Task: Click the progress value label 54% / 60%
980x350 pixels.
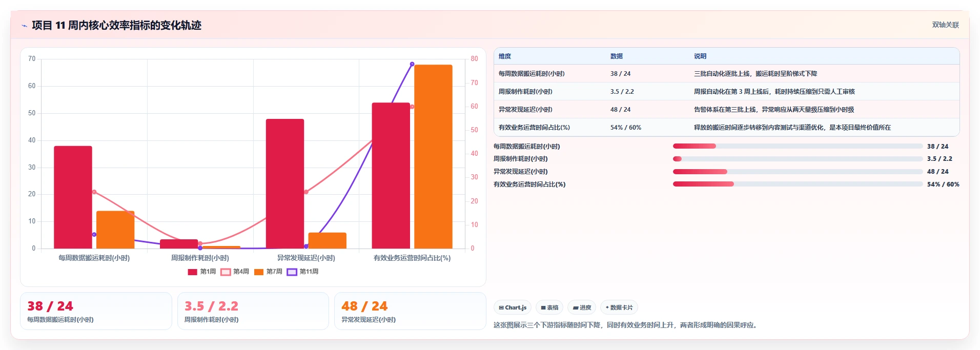Action: 943,184
